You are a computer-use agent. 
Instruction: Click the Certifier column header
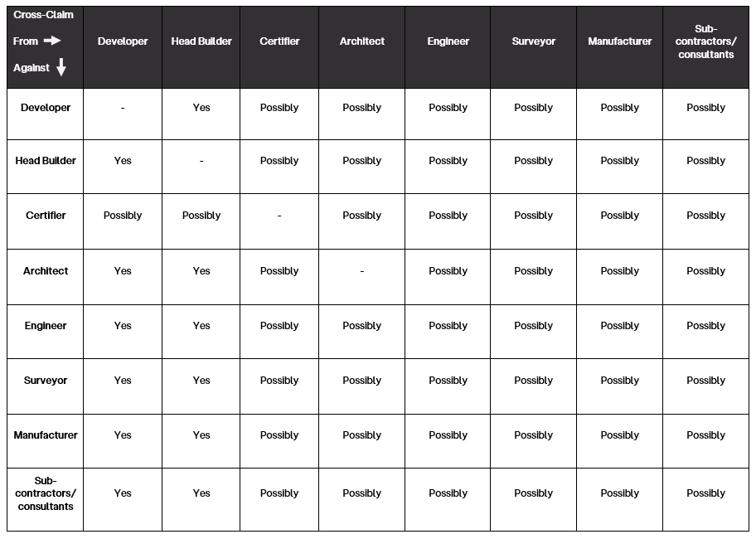[279, 41]
